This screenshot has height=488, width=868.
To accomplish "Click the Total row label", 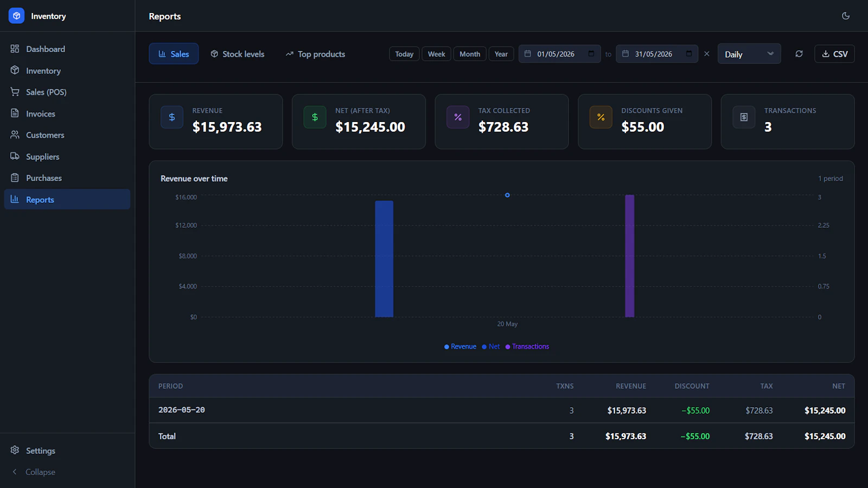I will point(167,436).
